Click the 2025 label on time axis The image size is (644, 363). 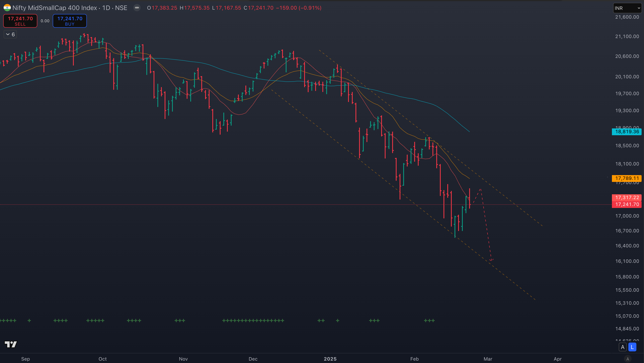[x=330, y=359]
